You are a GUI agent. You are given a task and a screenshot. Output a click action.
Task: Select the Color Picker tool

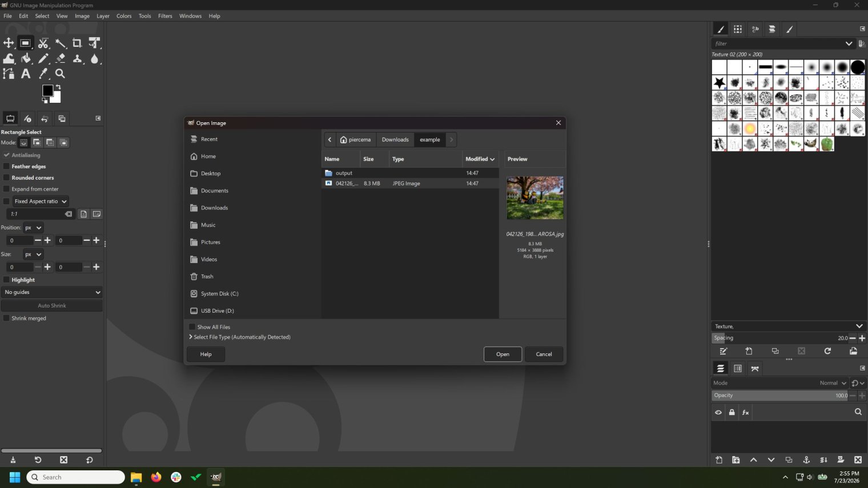[43, 74]
